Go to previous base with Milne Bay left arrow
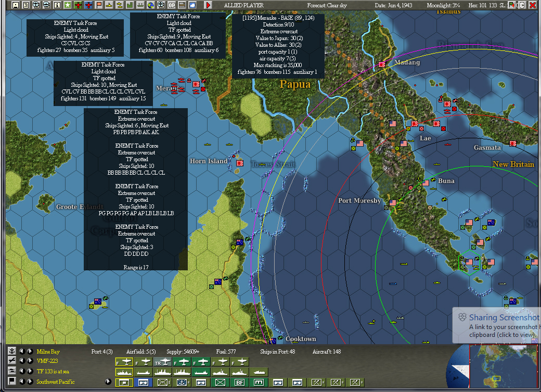 click(x=22, y=351)
